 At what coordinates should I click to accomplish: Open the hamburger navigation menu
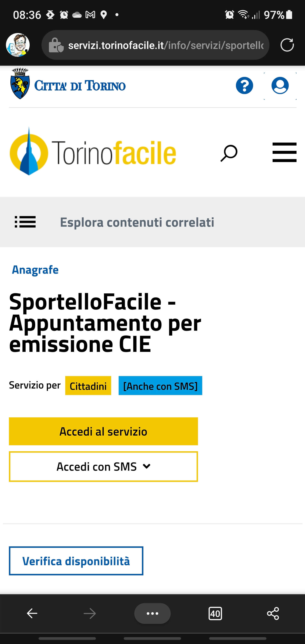(x=284, y=152)
